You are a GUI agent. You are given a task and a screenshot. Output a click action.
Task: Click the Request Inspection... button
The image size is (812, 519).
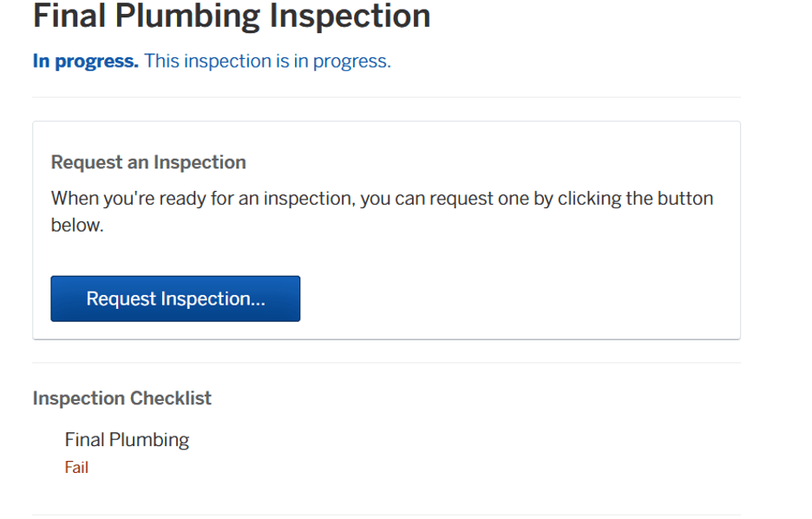pyautogui.click(x=175, y=299)
